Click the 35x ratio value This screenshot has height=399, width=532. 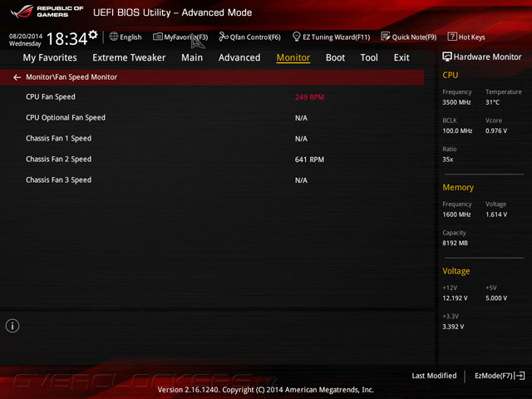[x=448, y=160]
